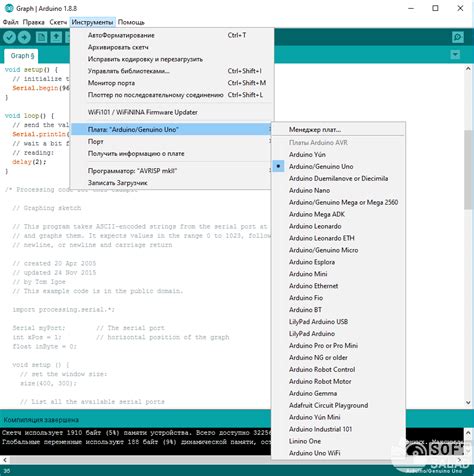Open the Помощь menu
Screen dimensions: 474x476
pos(131,22)
